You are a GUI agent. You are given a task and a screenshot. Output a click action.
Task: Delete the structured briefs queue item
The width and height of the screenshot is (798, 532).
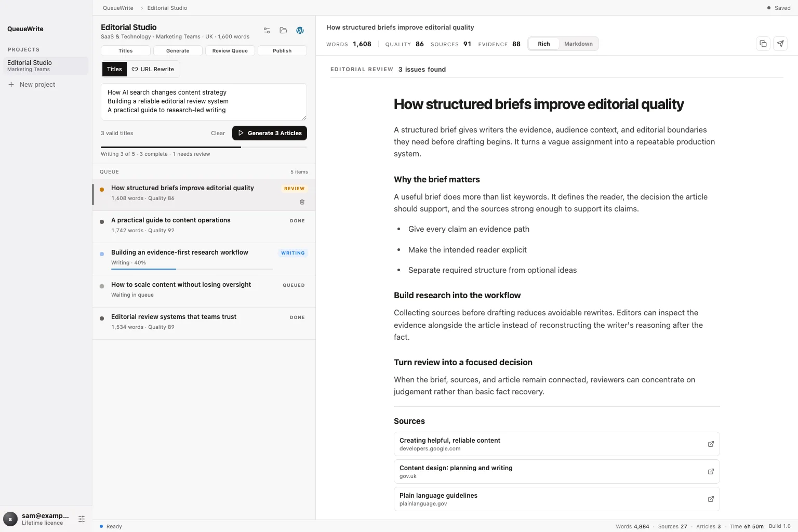click(x=302, y=202)
